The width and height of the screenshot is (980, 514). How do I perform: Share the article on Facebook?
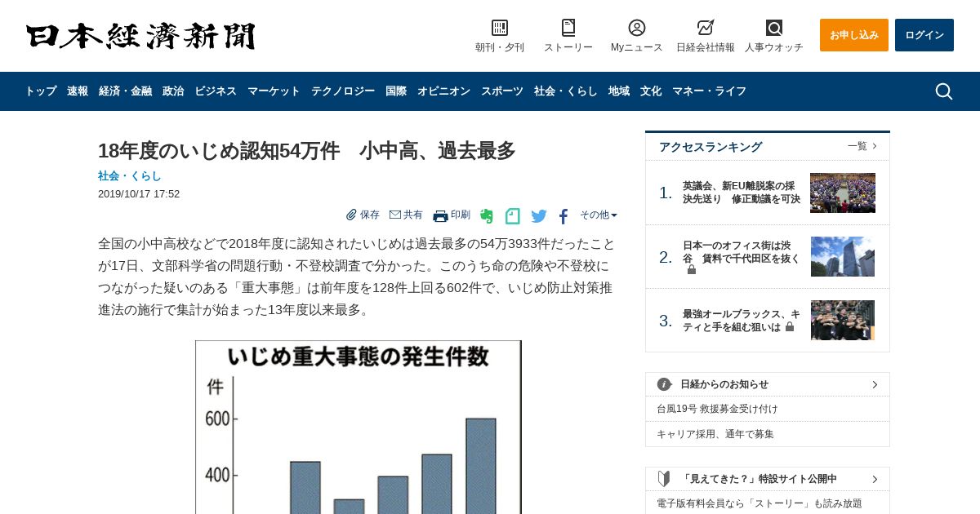tap(563, 216)
